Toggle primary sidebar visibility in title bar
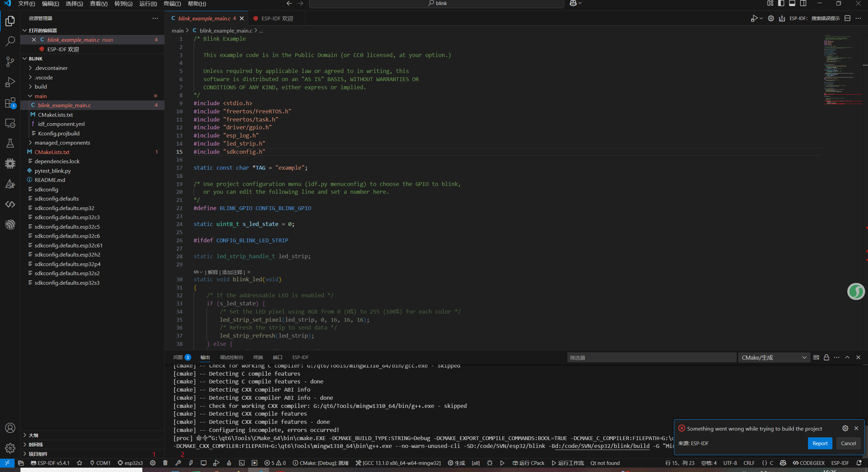The image size is (868, 472). 781,3
